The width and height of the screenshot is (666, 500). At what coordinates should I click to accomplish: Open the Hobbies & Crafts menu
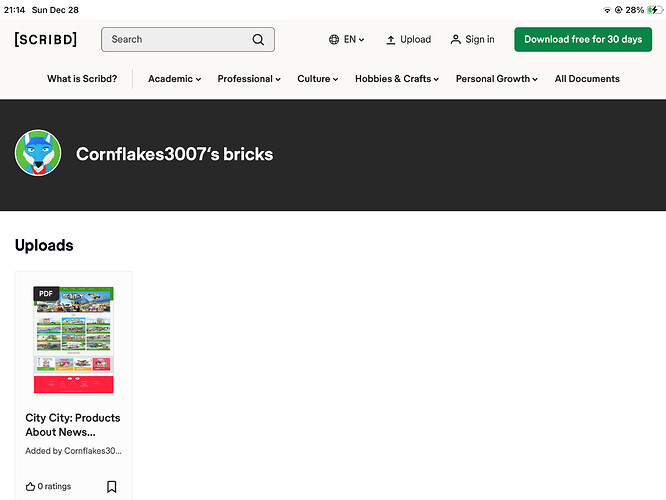(x=396, y=79)
